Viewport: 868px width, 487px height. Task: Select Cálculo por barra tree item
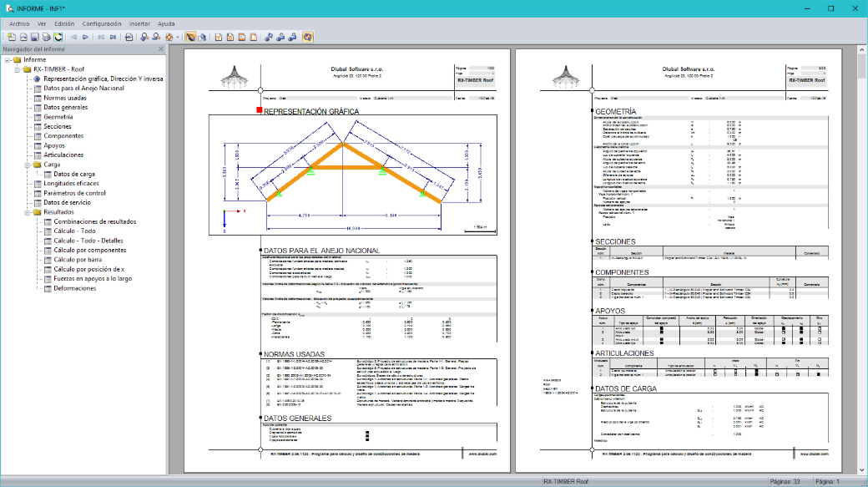78,259
